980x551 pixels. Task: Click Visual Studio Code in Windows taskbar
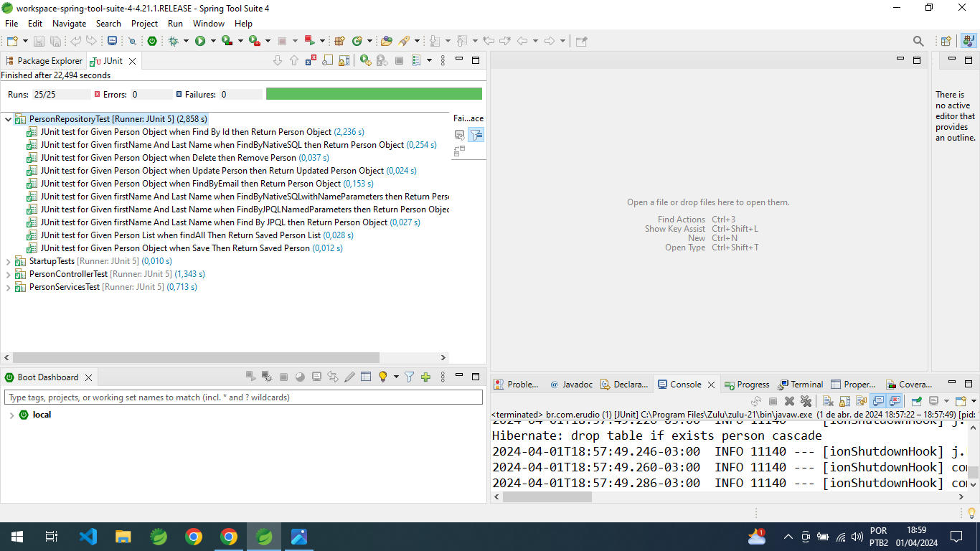click(x=88, y=536)
